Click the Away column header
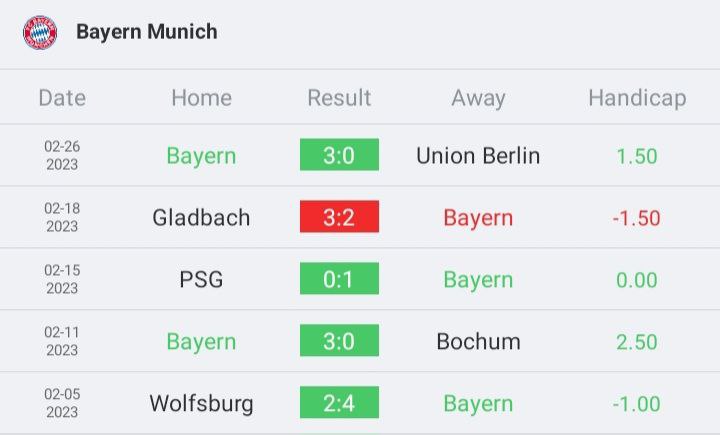Screen dimensions: 720x435 pos(478,98)
